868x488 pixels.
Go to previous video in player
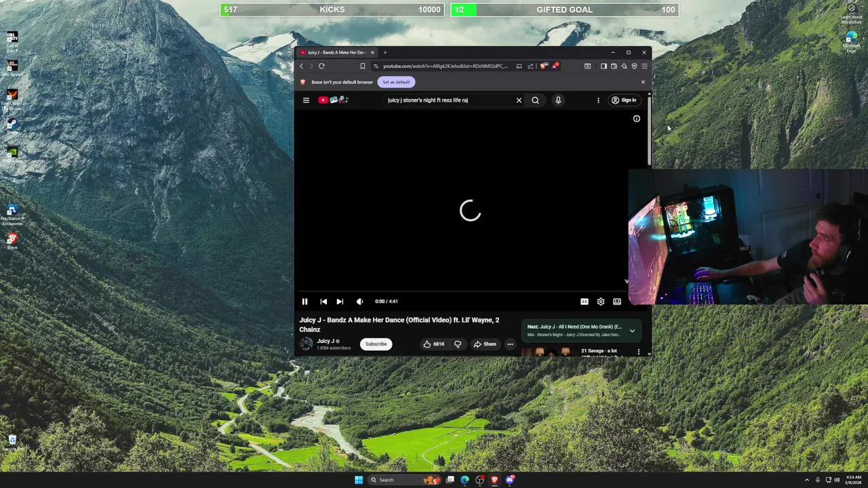click(323, 302)
